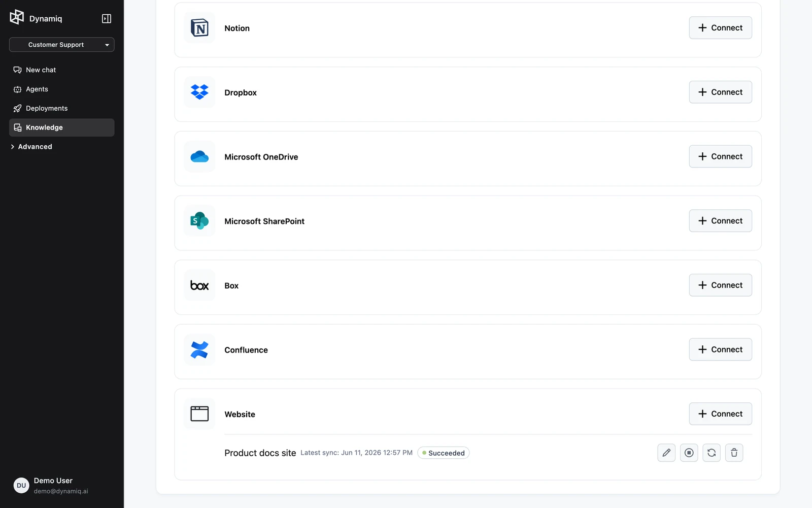Click the DU user avatar
This screenshot has width=812, height=508.
[21, 486]
